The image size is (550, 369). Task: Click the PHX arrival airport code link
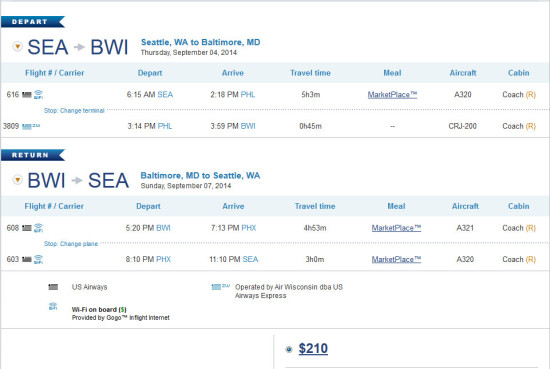[x=249, y=228]
